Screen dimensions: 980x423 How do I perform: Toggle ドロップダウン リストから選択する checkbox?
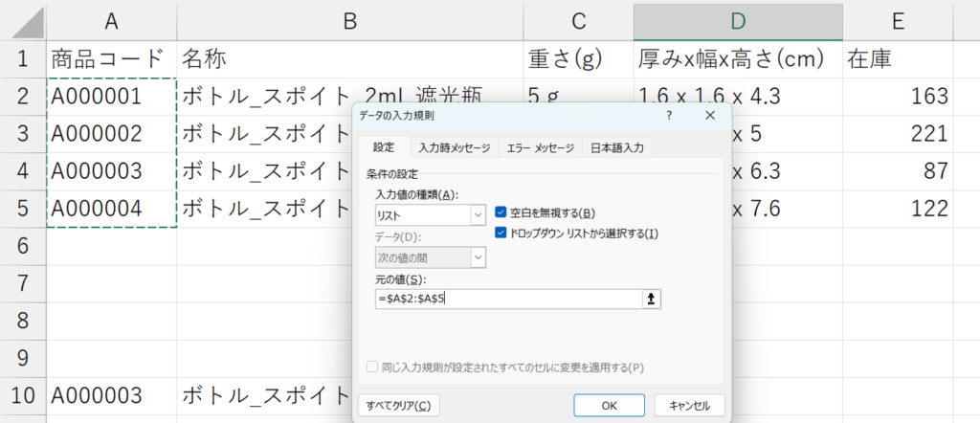click(501, 233)
